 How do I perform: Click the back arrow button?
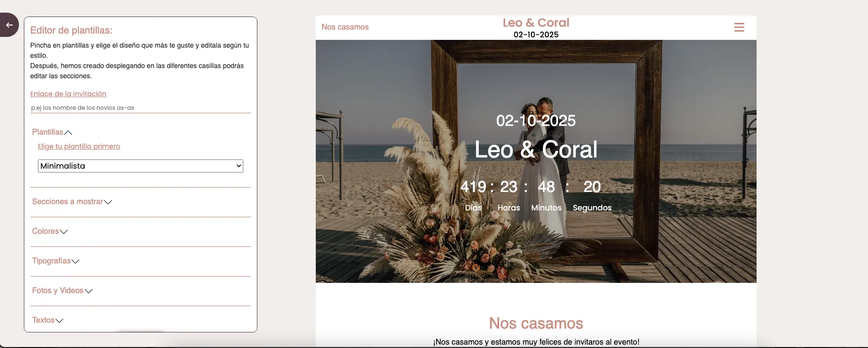pos(9,25)
